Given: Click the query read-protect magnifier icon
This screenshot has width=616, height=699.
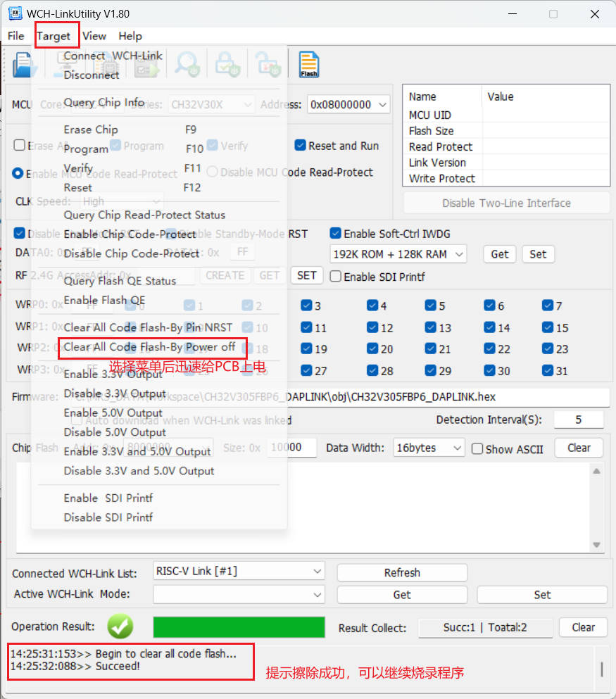Looking at the screenshot, I should click(187, 64).
